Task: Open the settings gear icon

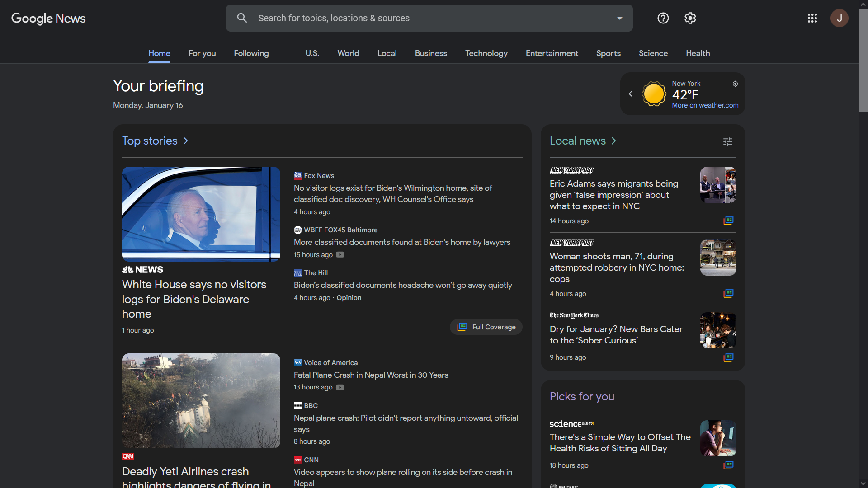Action: click(x=690, y=18)
